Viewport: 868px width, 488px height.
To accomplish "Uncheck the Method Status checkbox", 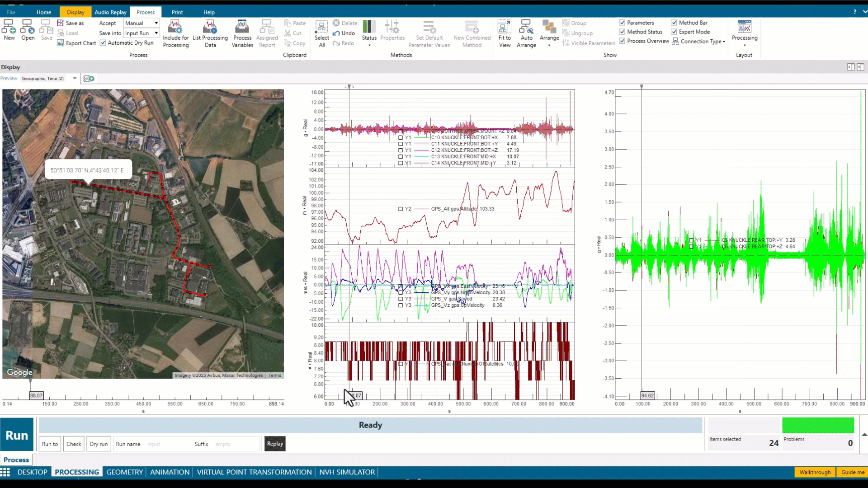I will 622,32.
